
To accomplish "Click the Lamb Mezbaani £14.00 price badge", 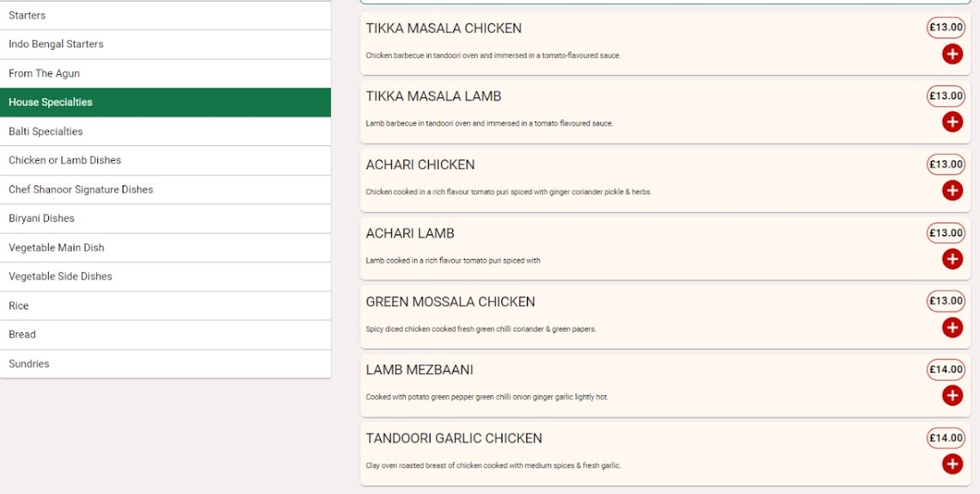I will [946, 369].
